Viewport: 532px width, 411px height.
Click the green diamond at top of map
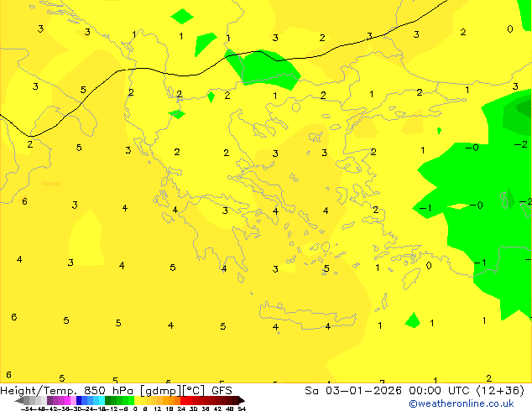[x=182, y=16]
